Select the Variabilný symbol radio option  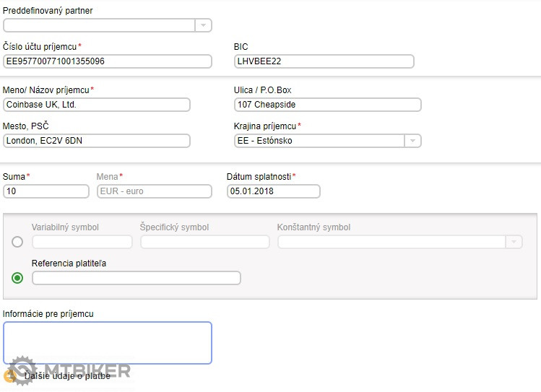17,242
